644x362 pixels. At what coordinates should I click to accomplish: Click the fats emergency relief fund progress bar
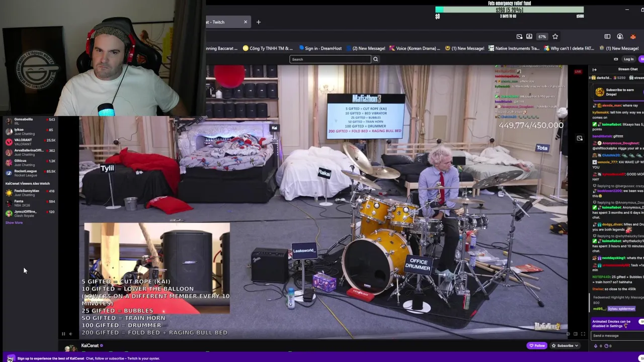(x=509, y=10)
